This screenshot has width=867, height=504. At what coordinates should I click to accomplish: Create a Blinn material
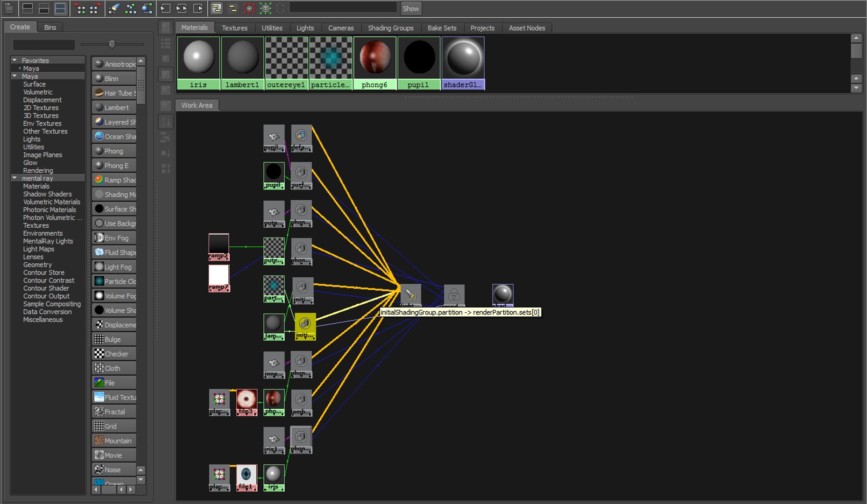114,78
